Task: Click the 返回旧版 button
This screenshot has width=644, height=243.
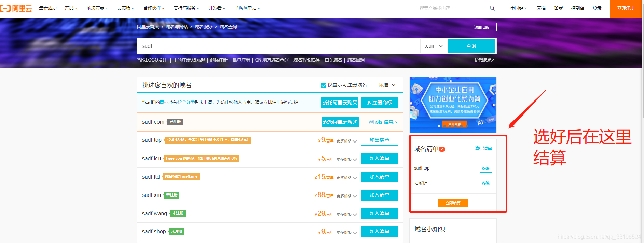Action: [481, 27]
